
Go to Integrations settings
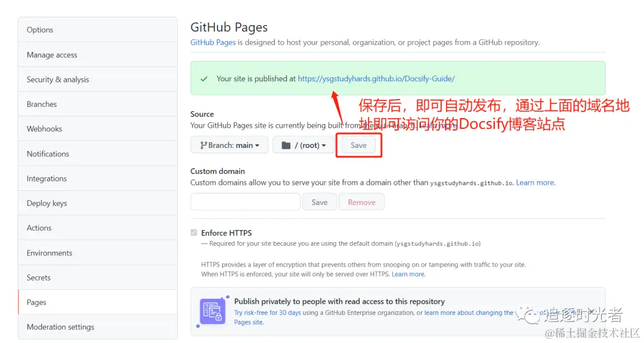tap(98, 178)
